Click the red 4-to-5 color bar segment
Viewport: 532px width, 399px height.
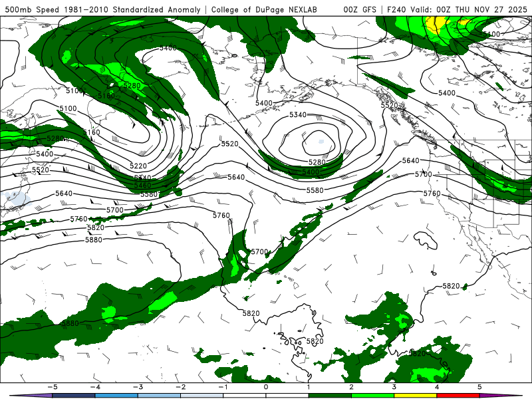[458, 396]
